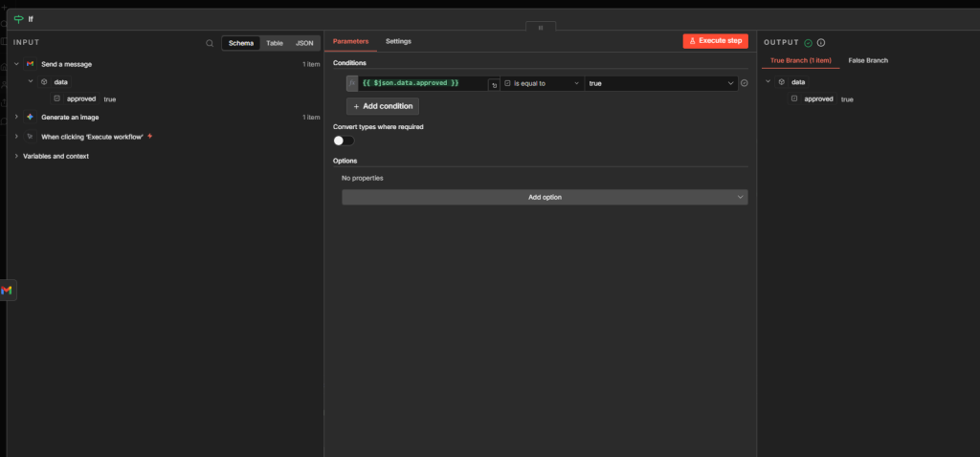This screenshot has width=980, height=457.
Task: Click the info icon next to Output
Action: point(821,42)
